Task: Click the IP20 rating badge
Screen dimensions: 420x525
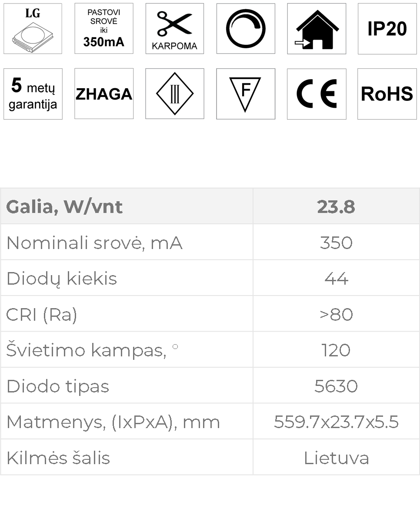Action: click(x=387, y=29)
